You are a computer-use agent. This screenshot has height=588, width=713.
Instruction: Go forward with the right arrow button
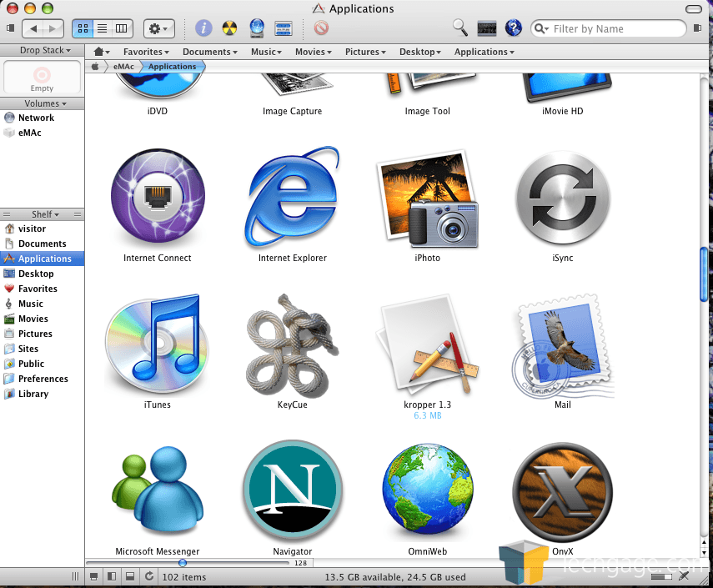point(53,28)
